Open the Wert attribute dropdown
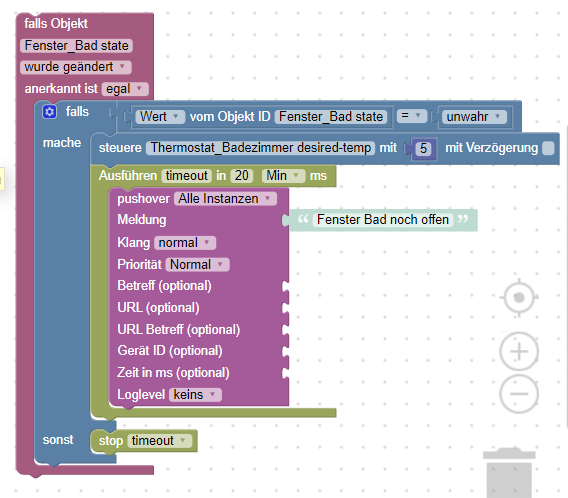This screenshot has height=498, width=568. tap(160, 117)
